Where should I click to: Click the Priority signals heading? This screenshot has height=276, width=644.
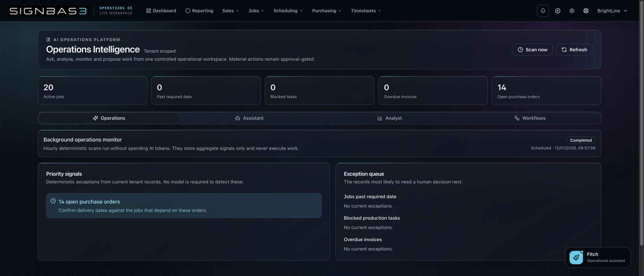pos(64,174)
